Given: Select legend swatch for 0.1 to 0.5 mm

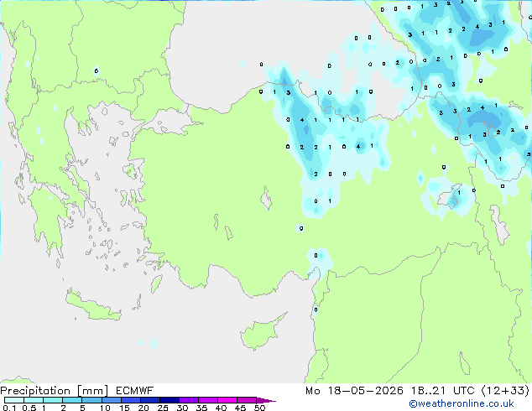Looking at the screenshot, I should [14, 400].
